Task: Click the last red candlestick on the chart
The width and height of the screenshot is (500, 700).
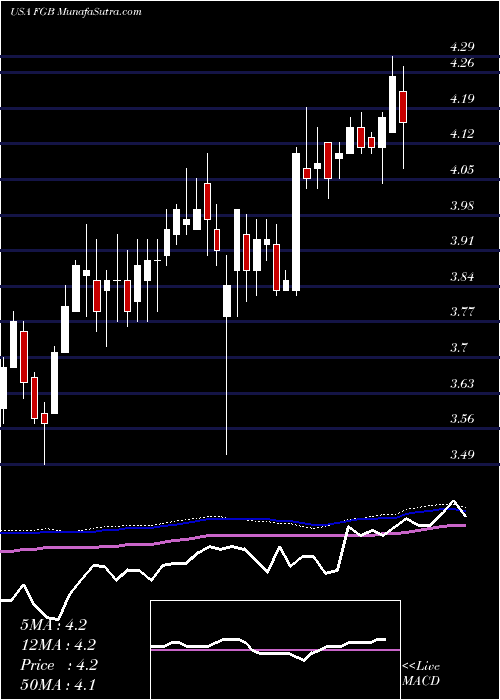Action: tap(403, 107)
